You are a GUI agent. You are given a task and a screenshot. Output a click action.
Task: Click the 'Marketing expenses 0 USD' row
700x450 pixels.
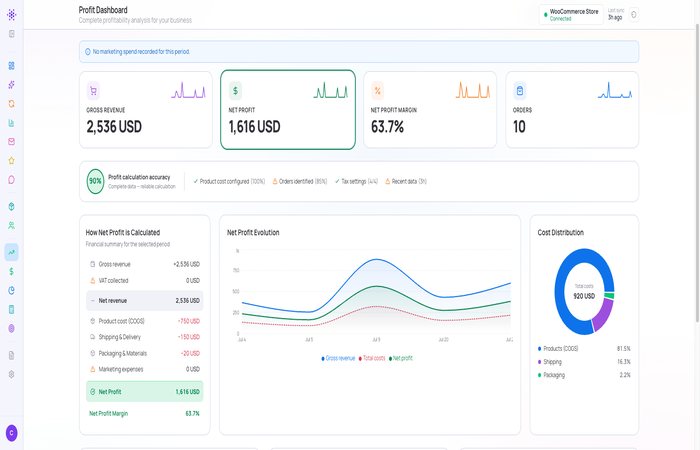tap(145, 369)
